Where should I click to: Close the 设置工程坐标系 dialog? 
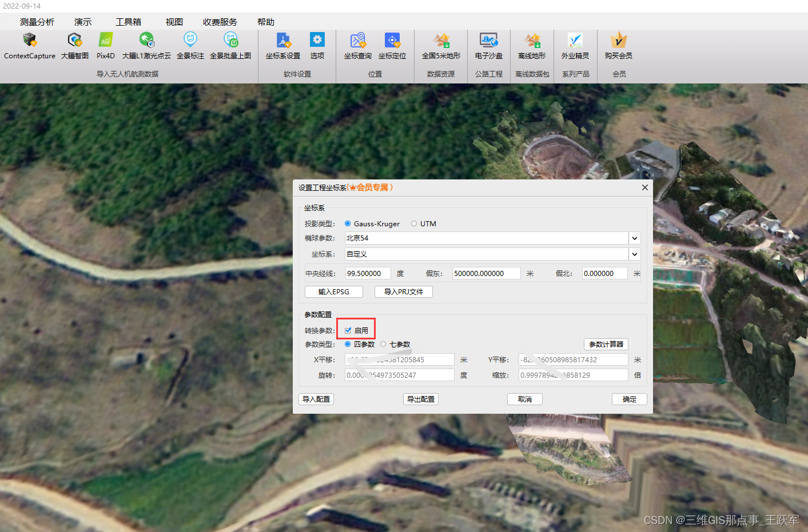[x=645, y=187]
